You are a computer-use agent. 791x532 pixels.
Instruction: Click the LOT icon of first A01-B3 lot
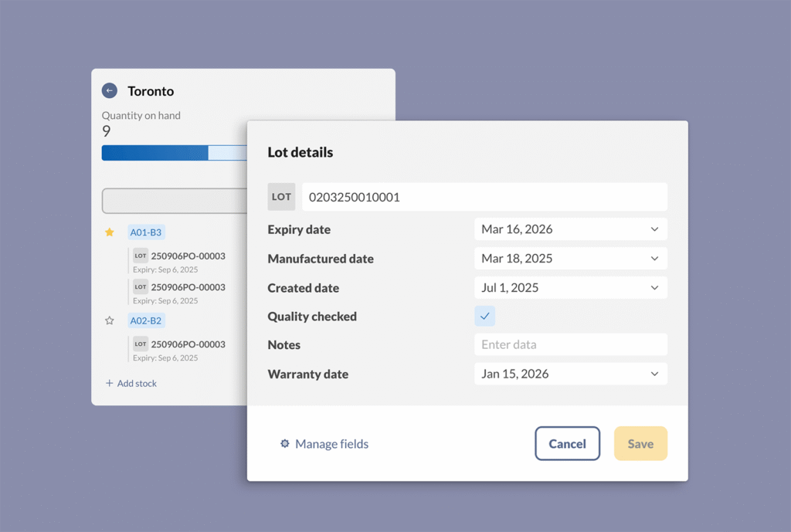(141, 256)
